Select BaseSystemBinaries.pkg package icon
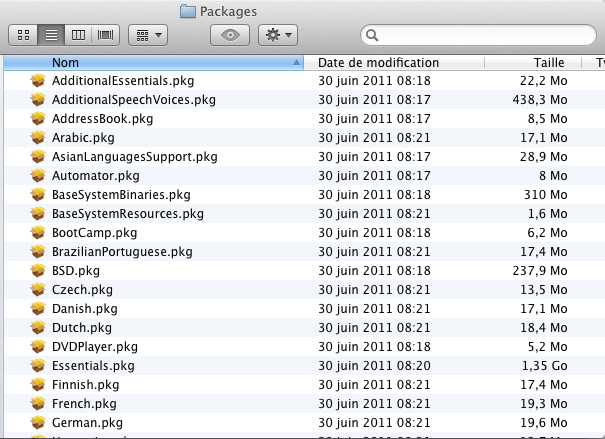The image size is (605, 439). [x=38, y=194]
